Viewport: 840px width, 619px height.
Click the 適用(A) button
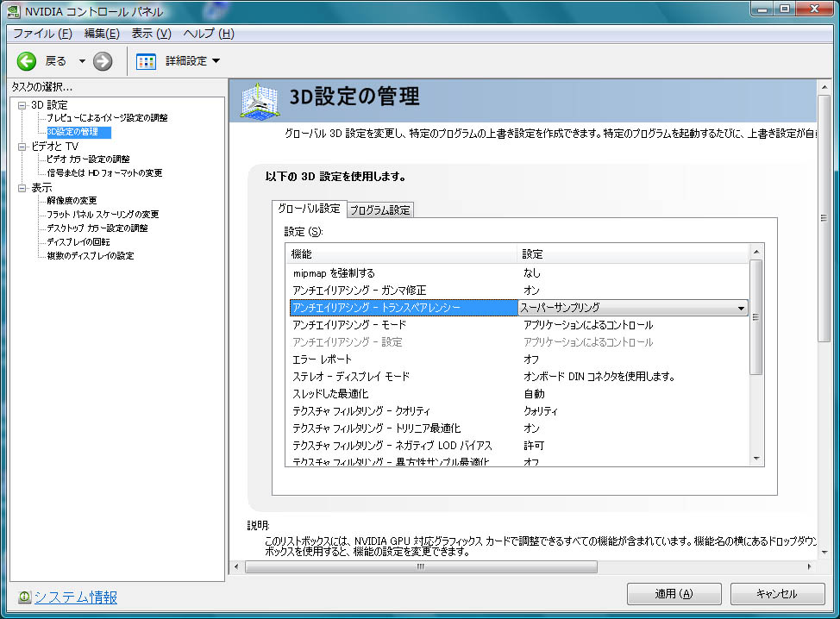674,594
